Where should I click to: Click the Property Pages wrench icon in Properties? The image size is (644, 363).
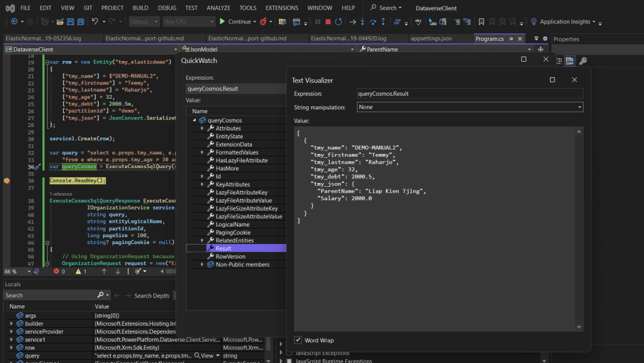(x=583, y=61)
